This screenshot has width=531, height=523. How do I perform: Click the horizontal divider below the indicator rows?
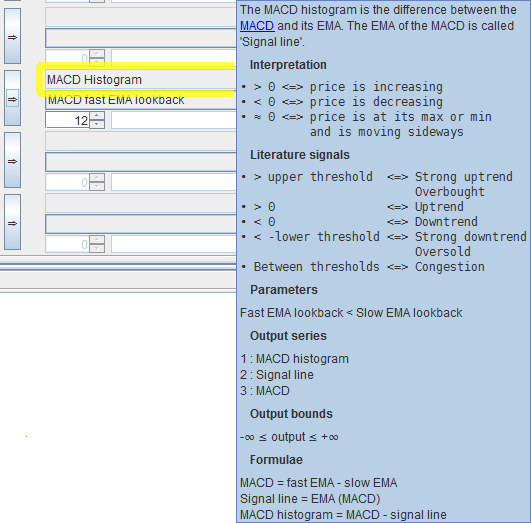(x=118, y=267)
